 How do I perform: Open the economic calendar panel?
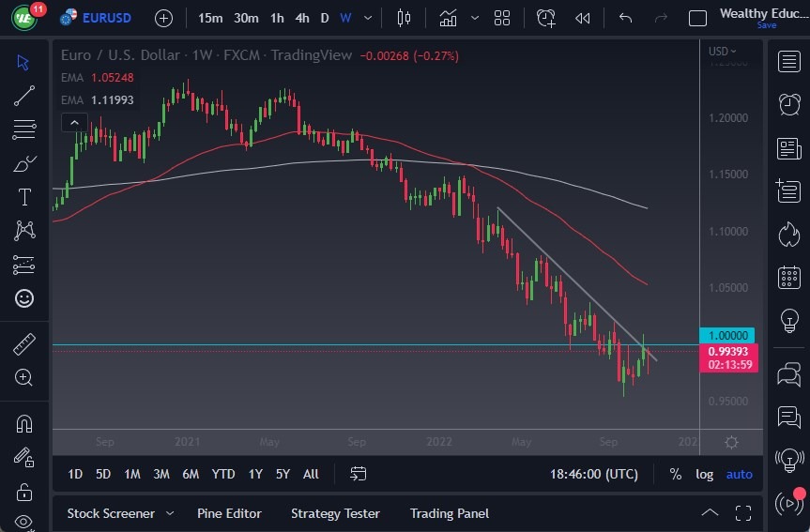point(789,278)
